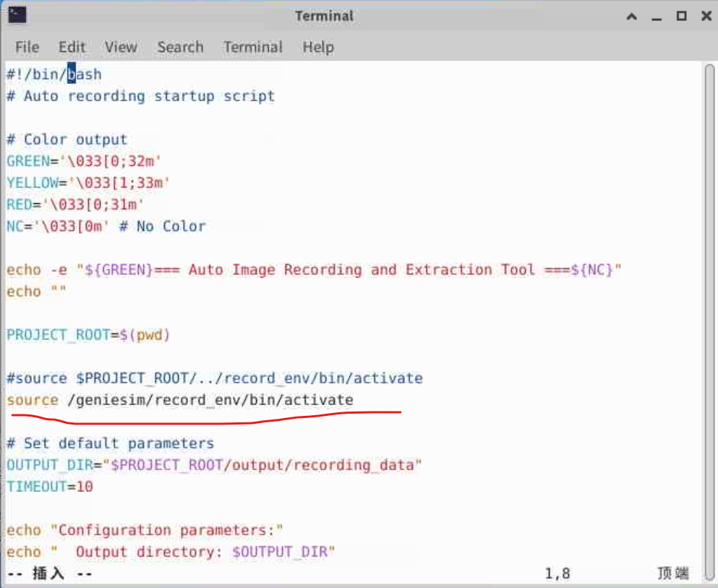Click the empty echo "" line
This screenshot has width=718, height=588.
36,291
